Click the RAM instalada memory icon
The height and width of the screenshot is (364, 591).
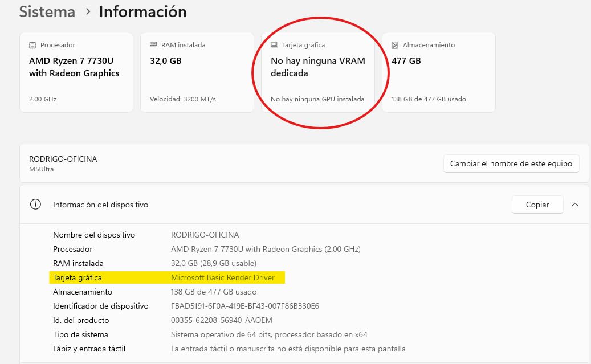coord(153,44)
